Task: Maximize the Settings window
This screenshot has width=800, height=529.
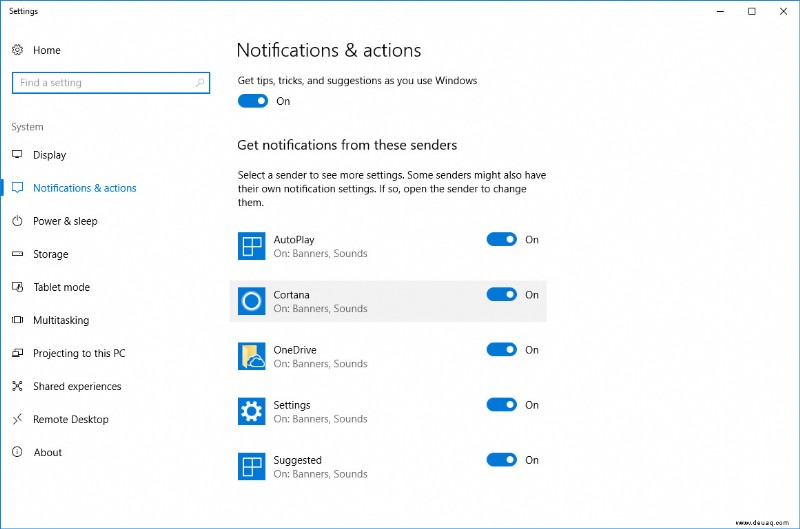Action: pos(752,11)
